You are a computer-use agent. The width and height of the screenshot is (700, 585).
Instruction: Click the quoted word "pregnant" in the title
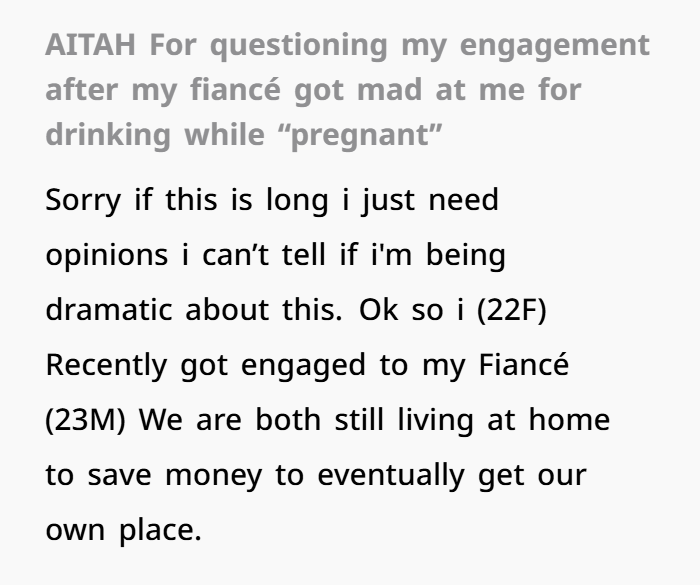[363, 136]
